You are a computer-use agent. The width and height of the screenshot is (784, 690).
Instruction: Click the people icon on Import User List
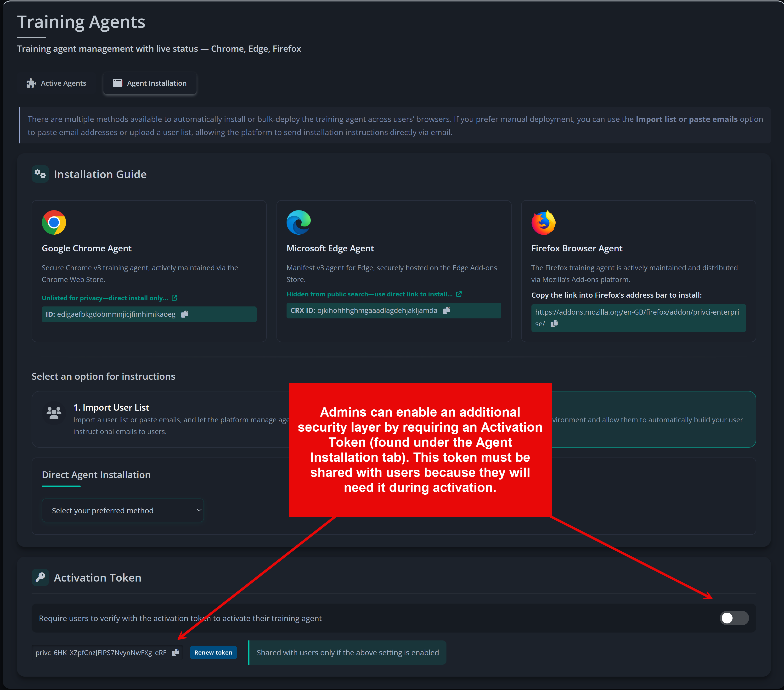(54, 413)
